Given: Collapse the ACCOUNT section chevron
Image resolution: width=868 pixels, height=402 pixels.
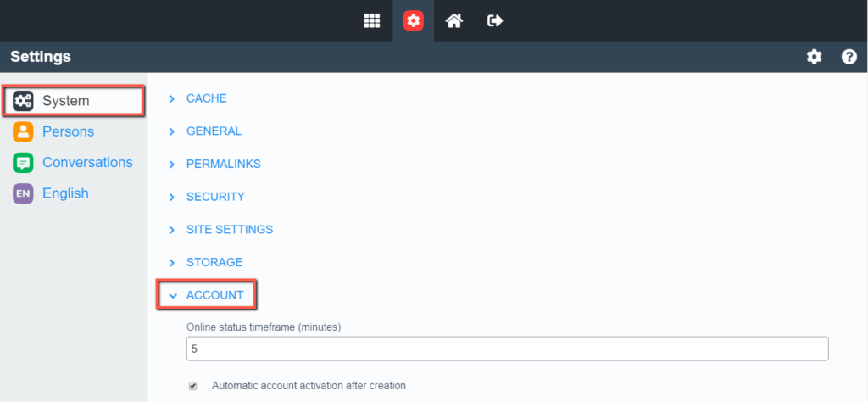Looking at the screenshot, I should [173, 296].
